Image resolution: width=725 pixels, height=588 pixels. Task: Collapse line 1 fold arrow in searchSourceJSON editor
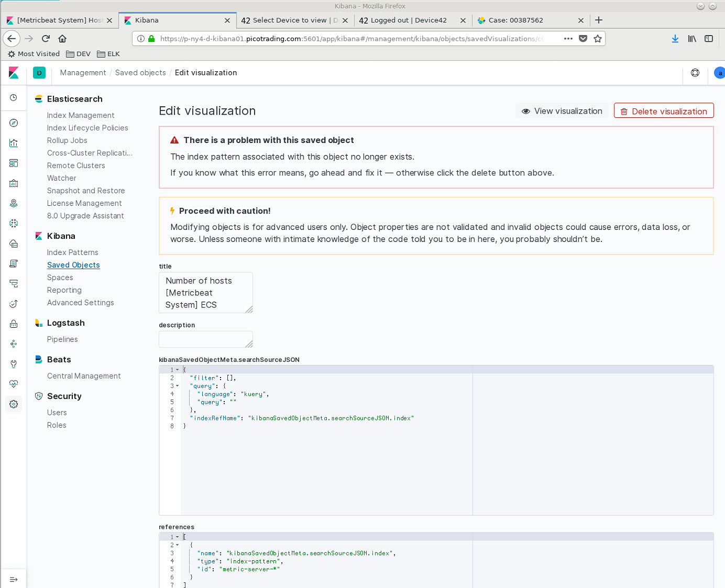(x=178, y=370)
